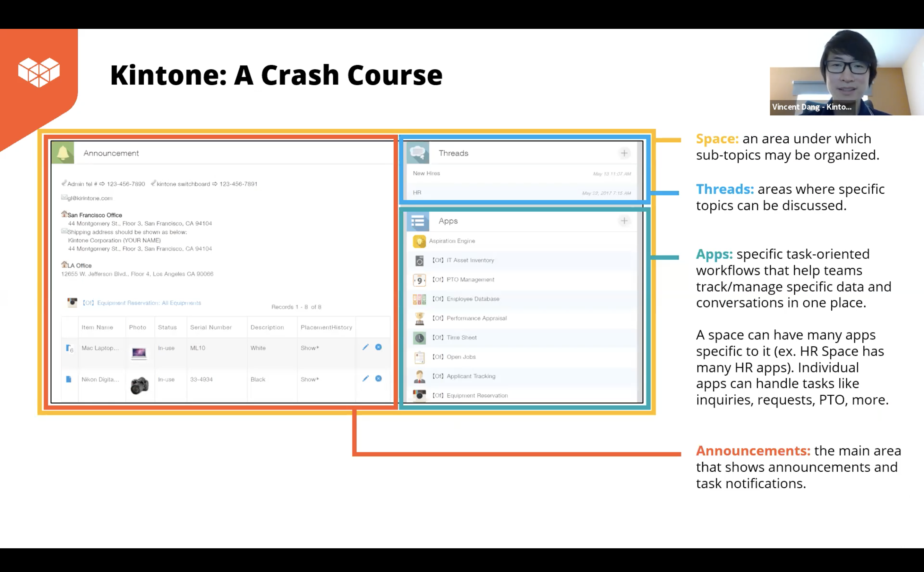924x572 pixels.
Task: Open Mac Laptop record details icon
Action: 69,348
